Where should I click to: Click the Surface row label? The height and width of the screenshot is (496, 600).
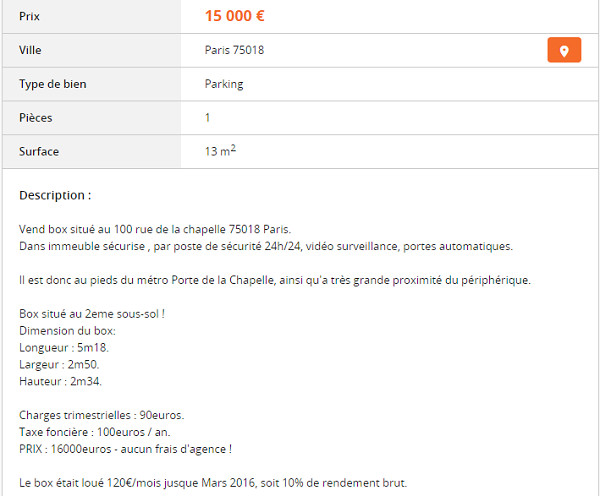tap(39, 152)
